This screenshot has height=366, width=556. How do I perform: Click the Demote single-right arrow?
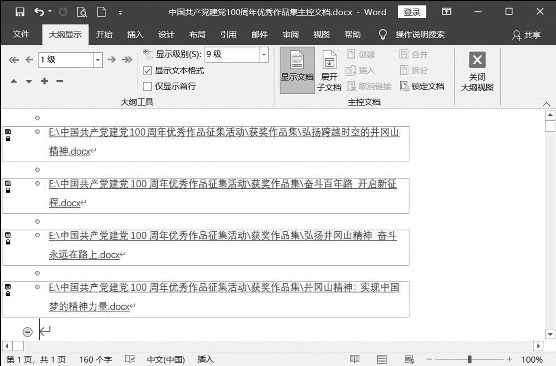pos(112,59)
